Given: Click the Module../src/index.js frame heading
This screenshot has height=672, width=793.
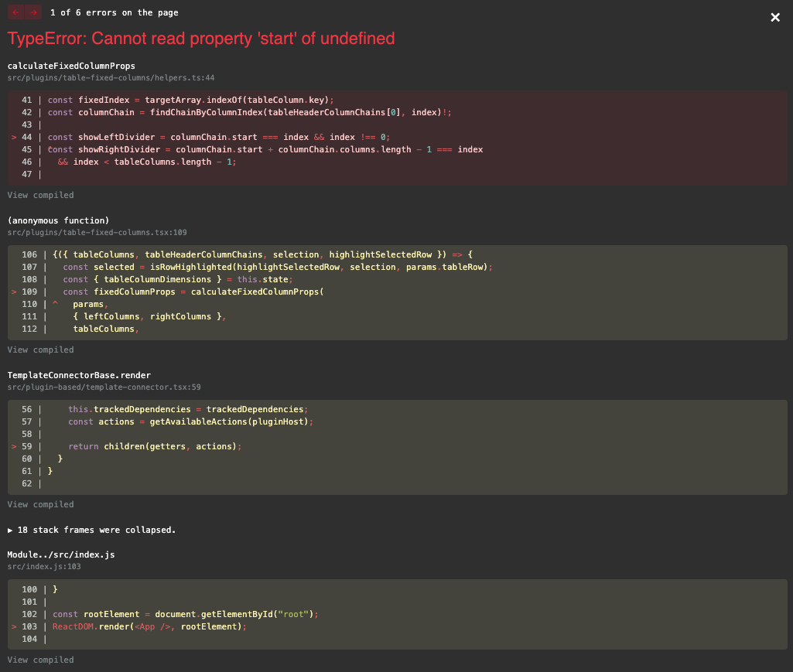Looking at the screenshot, I should point(58,554).
